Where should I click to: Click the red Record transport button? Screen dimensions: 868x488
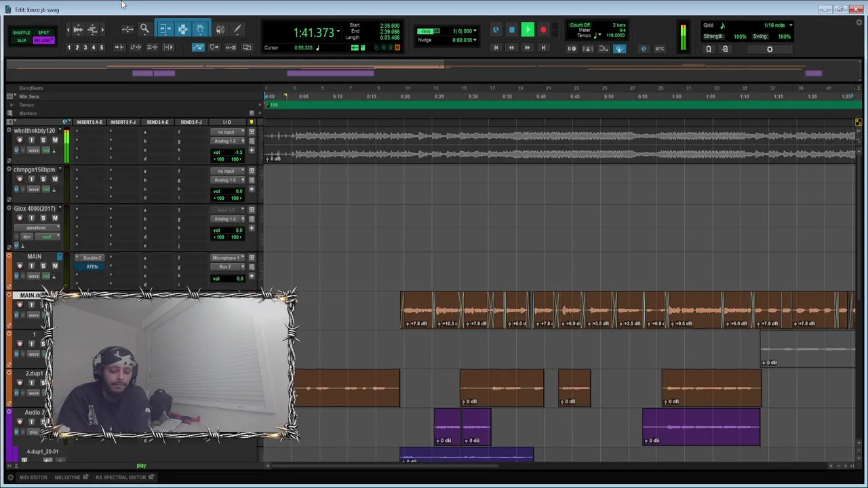[x=543, y=30]
